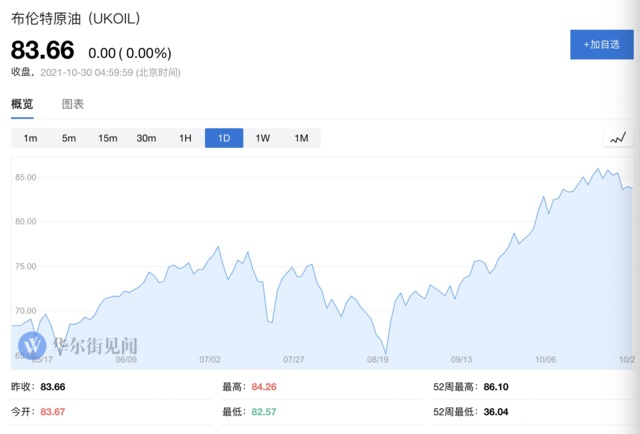The height and width of the screenshot is (434, 640).
Task: Click the 07/02 date label on chart axis
Action: click(x=210, y=358)
